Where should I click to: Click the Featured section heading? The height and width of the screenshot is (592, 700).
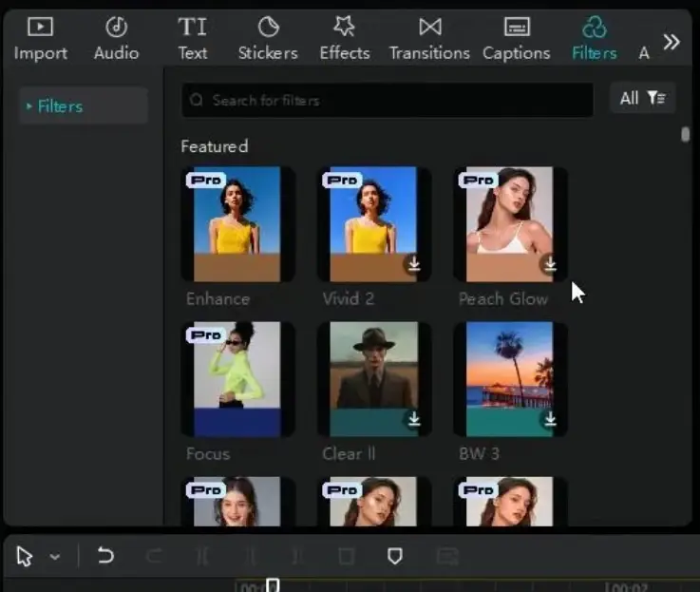215,146
